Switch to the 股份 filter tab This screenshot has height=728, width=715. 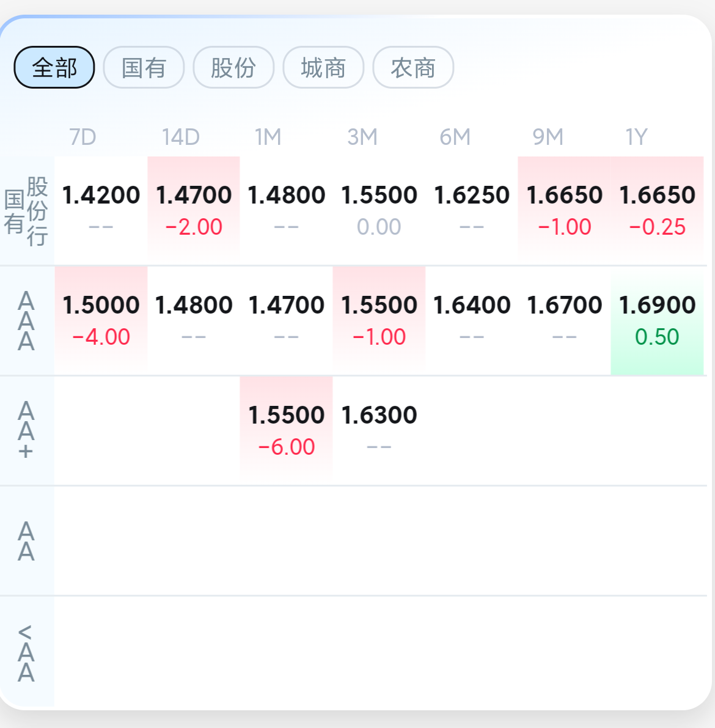tap(233, 67)
